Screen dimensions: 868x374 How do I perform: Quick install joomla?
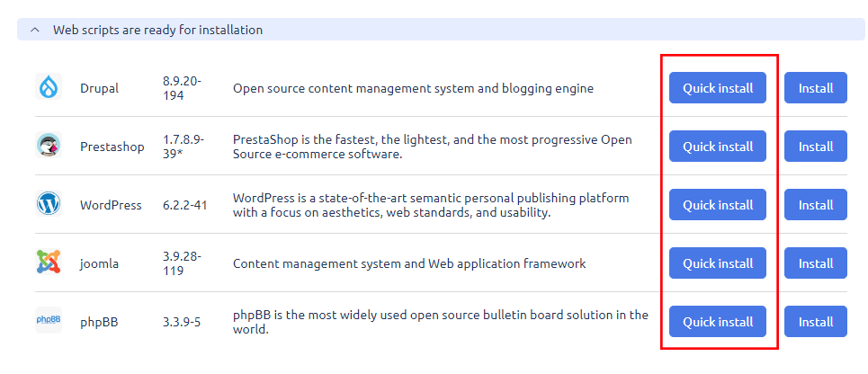point(717,263)
